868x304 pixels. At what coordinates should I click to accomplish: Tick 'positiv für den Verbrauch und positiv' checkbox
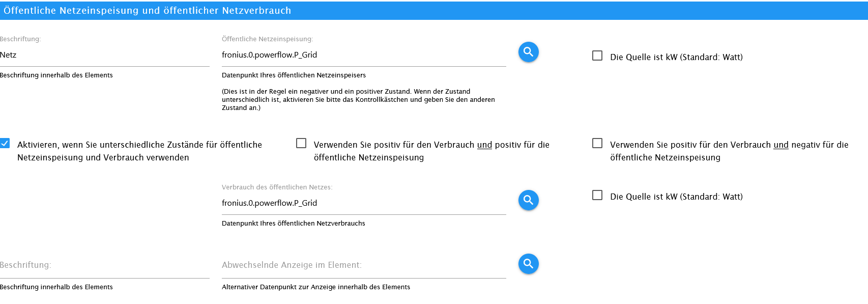coord(301,144)
